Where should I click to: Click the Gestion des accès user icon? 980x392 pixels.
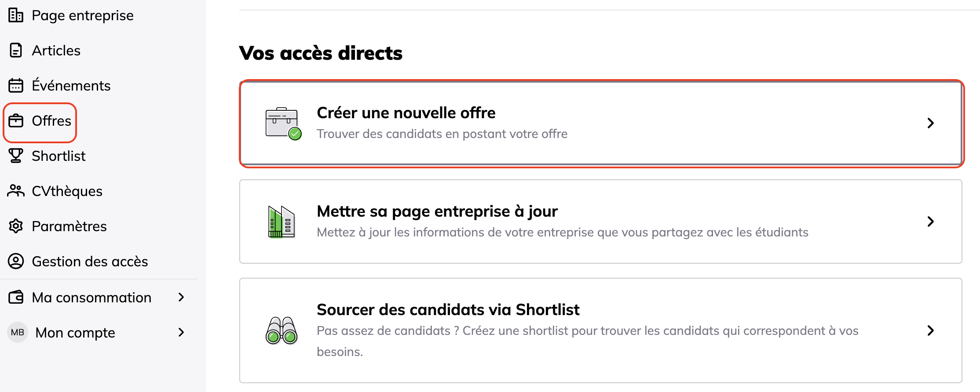(x=16, y=261)
